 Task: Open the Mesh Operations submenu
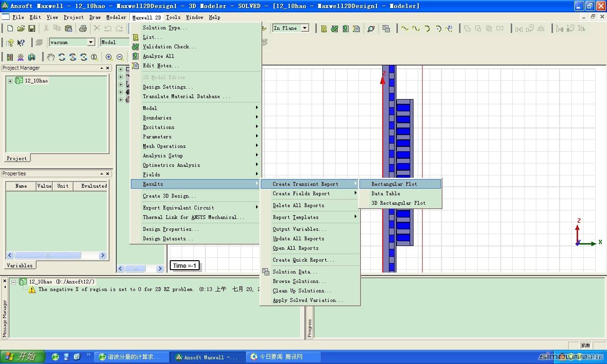coord(196,146)
